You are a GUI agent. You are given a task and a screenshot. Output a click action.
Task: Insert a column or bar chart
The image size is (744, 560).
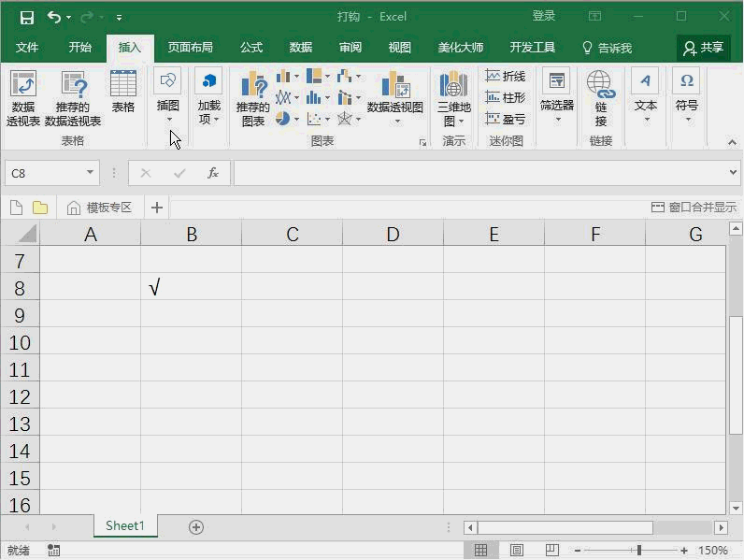(287, 76)
